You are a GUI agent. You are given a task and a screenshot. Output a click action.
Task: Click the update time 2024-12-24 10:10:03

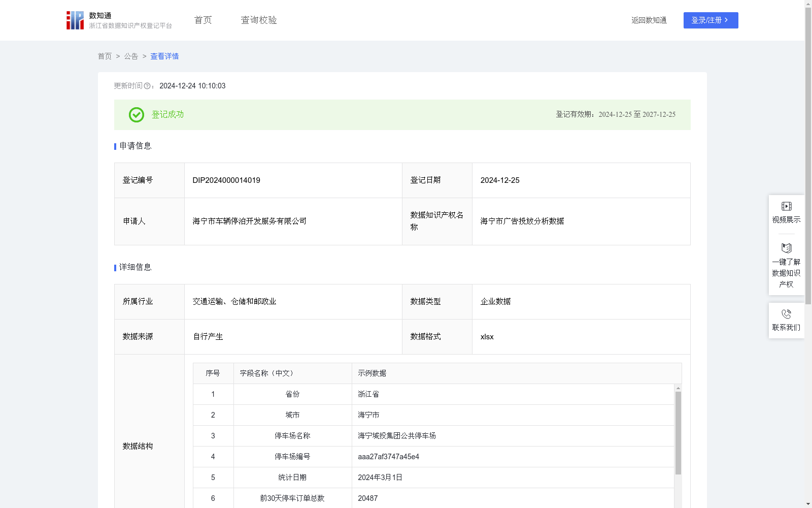pos(192,86)
